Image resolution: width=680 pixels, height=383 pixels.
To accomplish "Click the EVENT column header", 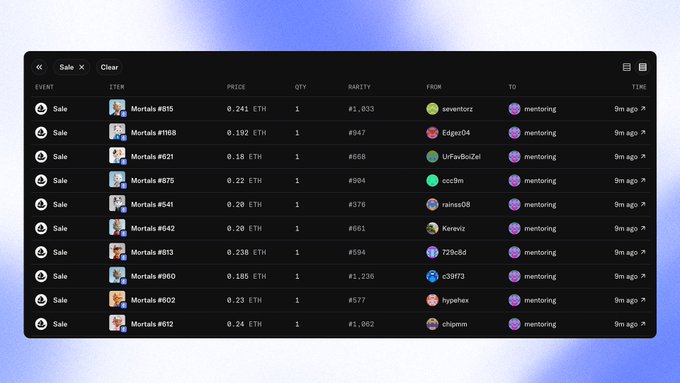I will pos(44,87).
